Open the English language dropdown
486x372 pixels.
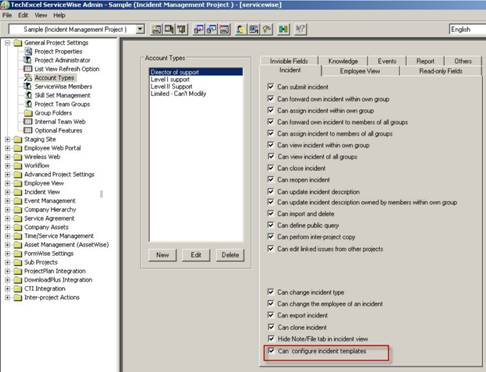467,29
